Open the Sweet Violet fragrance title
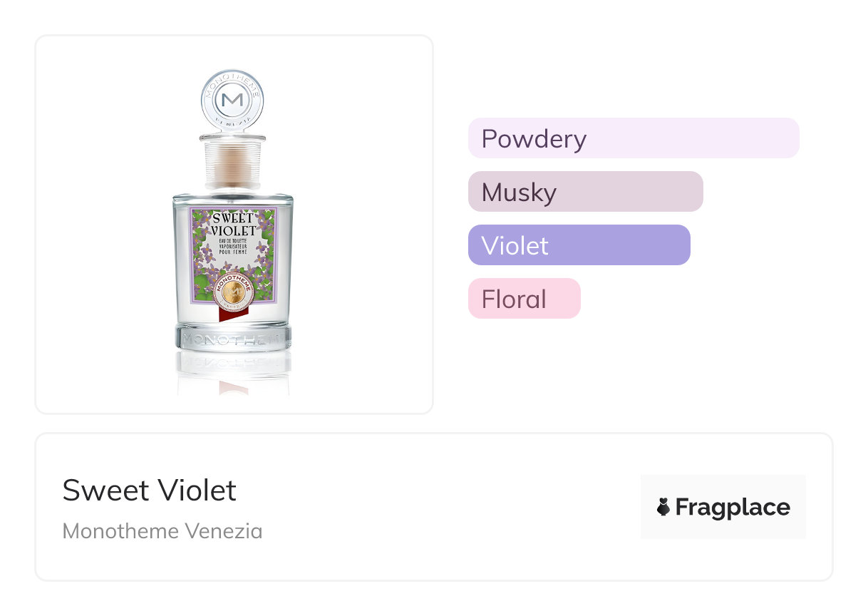 tap(150, 491)
